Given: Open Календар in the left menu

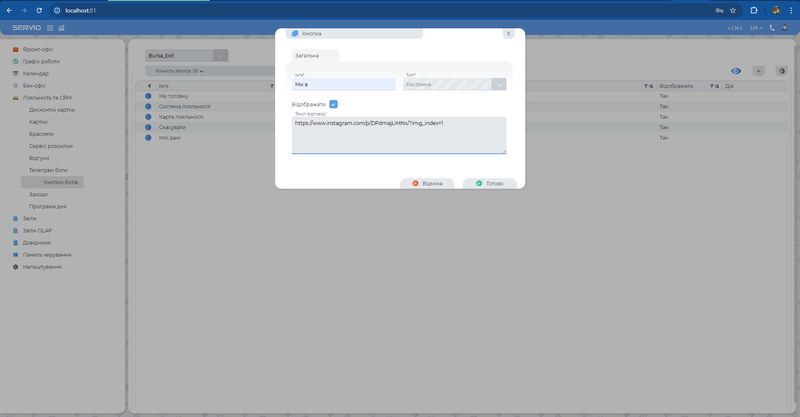Looking at the screenshot, I should click(36, 73).
